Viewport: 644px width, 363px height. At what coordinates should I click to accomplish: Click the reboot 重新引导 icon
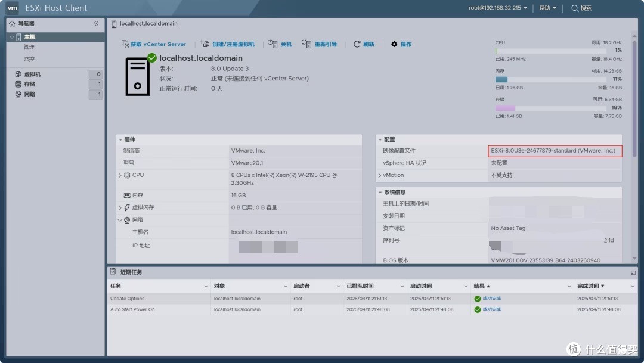tap(306, 43)
